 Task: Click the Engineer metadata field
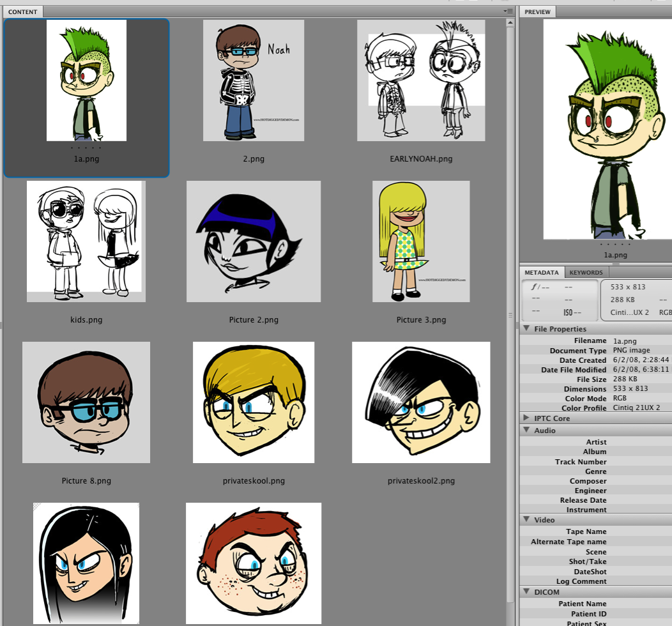(596, 491)
